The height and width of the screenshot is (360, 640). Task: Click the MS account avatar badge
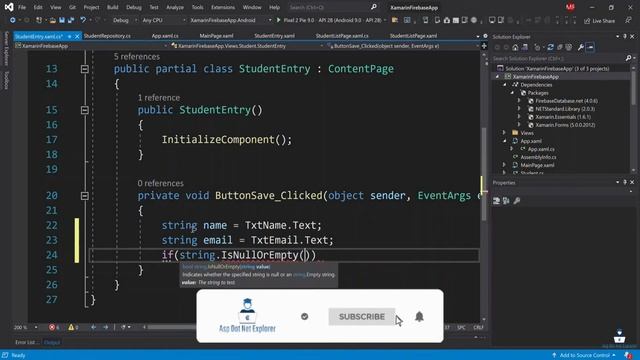pos(570,7)
